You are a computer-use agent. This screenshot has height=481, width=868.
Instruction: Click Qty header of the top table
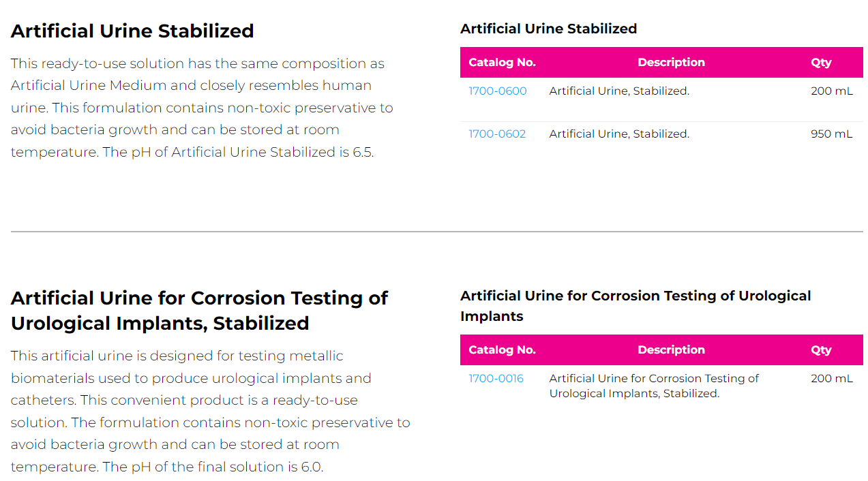(x=821, y=63)
